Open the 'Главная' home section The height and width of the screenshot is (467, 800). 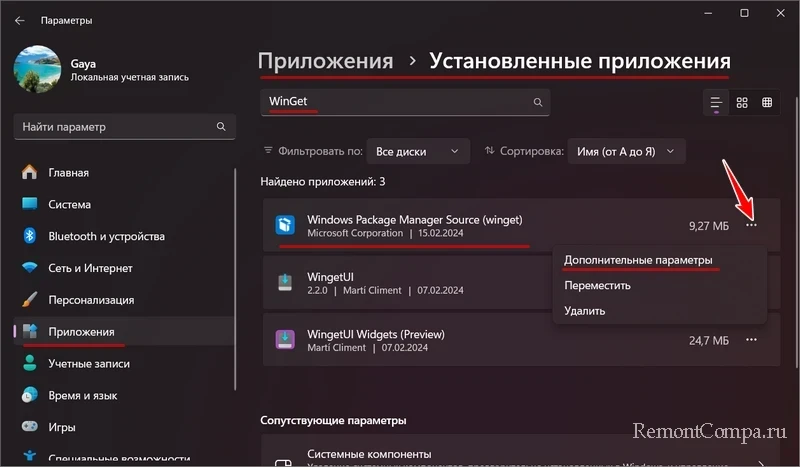(124, 173)
